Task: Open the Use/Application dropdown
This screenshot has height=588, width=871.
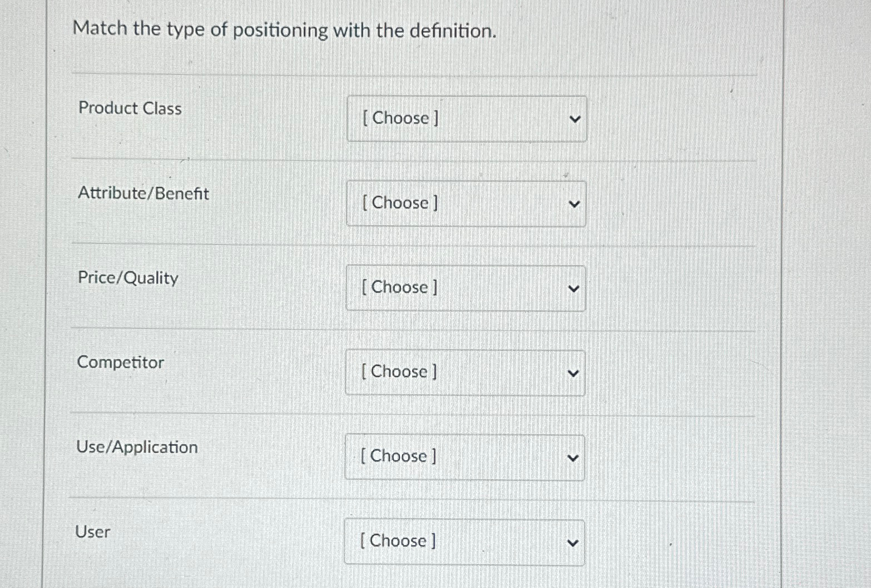Action: 465,457
